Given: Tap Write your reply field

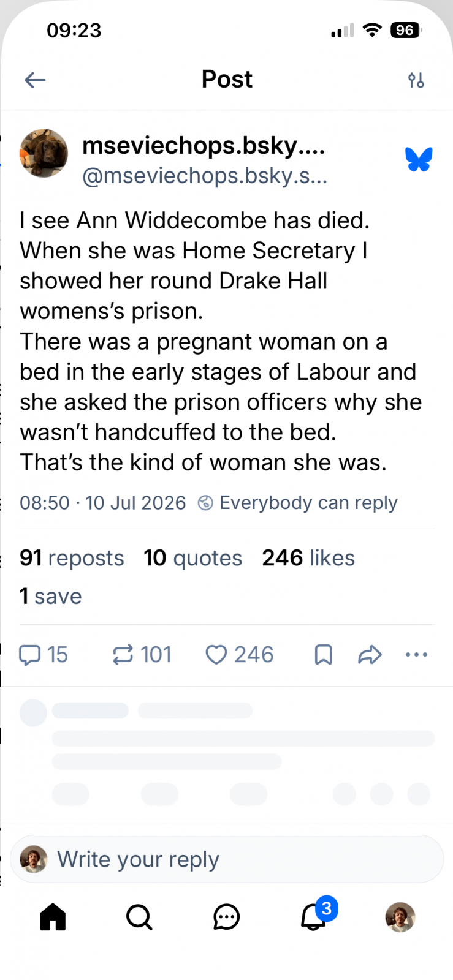Looking at the screenshot, I should (x=227, y=859).
